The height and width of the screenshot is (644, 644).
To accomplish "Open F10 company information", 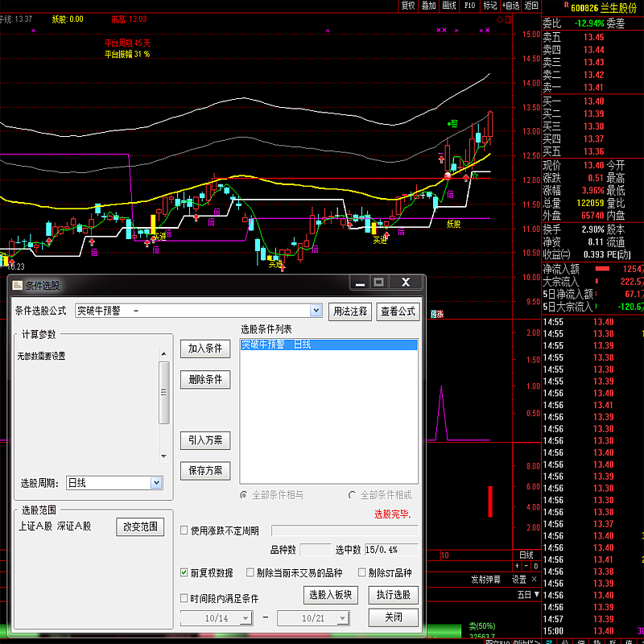I will (469, 6).
